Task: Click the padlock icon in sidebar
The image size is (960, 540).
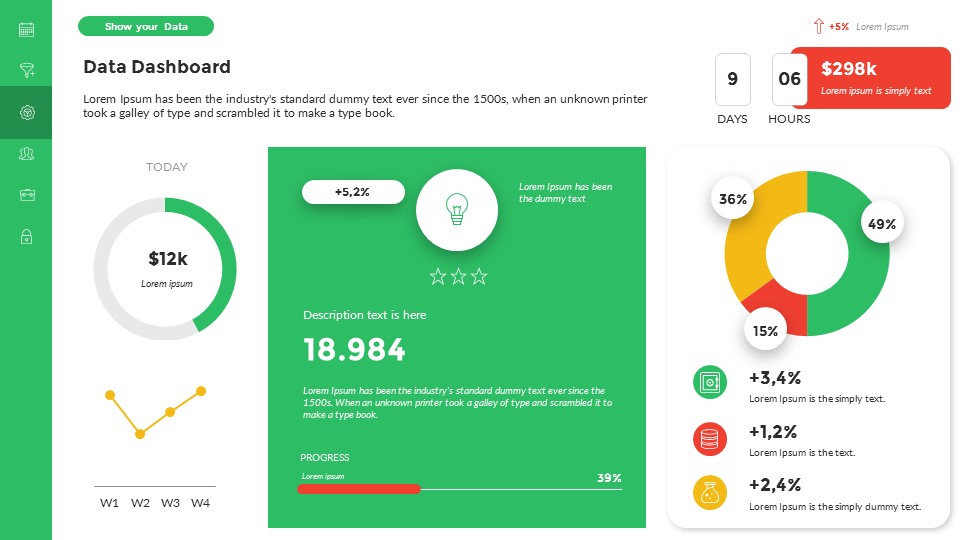Action: [x=26, y=236]
